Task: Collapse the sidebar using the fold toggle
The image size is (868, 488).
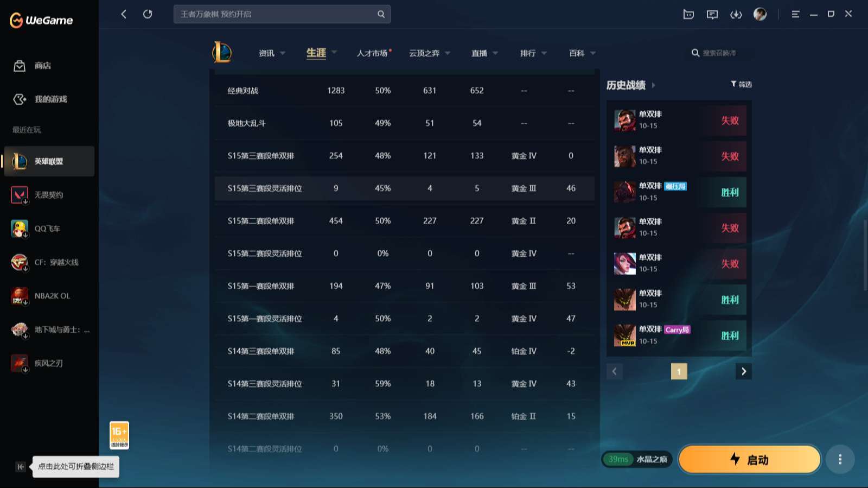Action: [21, 467]
